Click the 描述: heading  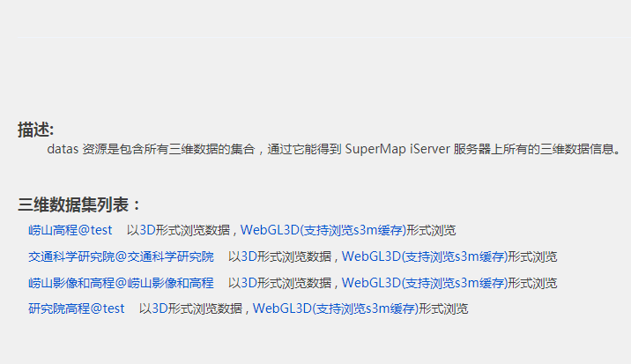coord(35,130)
